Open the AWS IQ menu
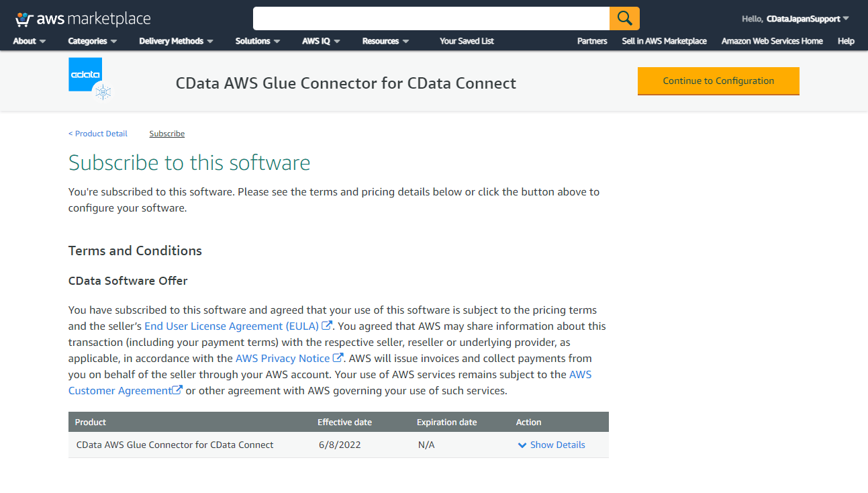 pos(321,41)
